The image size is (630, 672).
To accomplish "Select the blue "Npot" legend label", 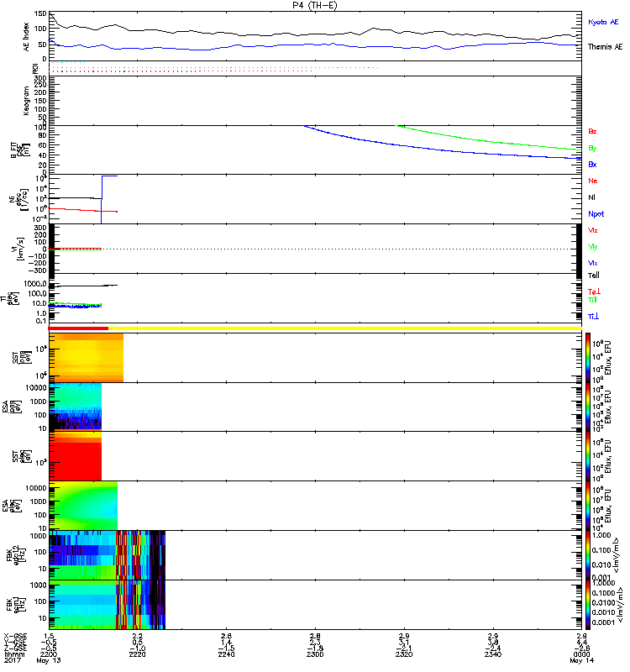I will [596, 214].
